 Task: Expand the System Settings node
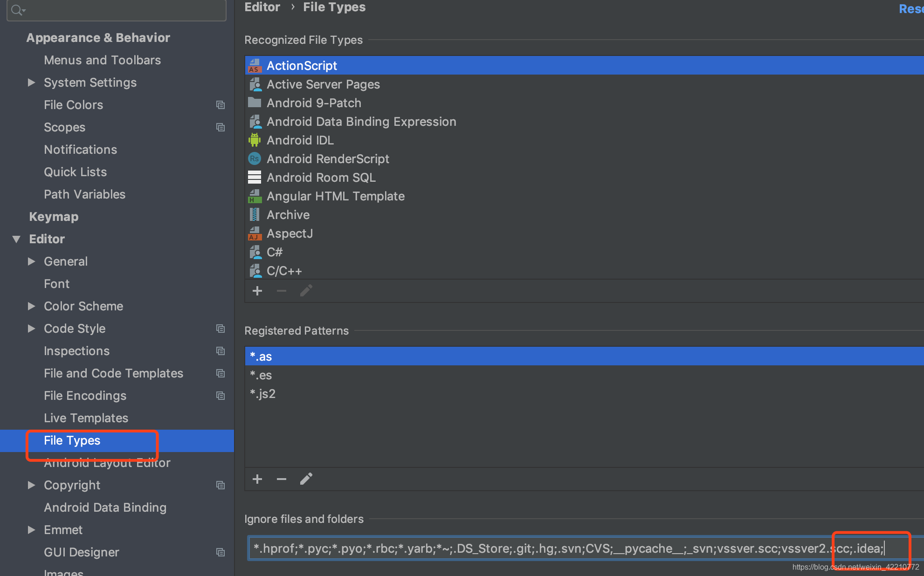pos(31,82)
